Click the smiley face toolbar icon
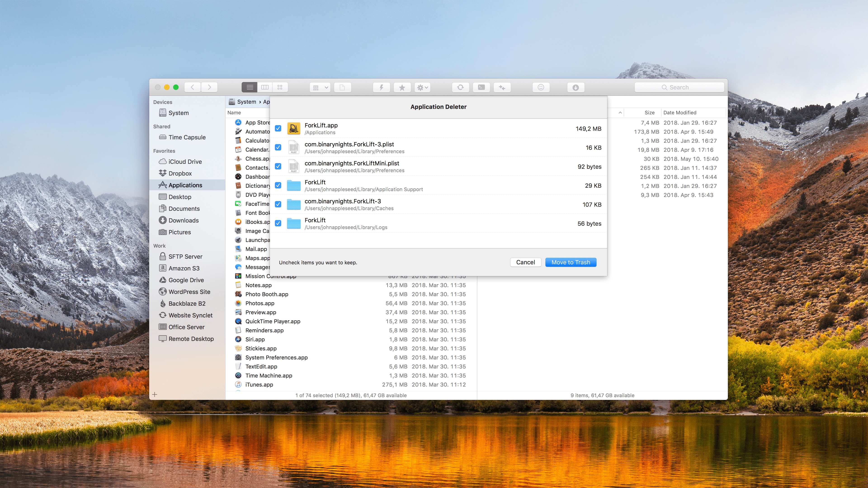 pos(541,88)
